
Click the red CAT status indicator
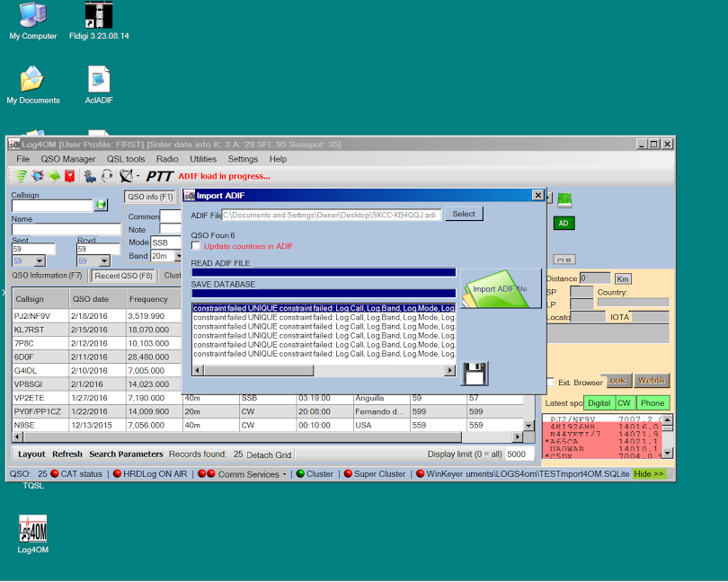tap(76, 474)
